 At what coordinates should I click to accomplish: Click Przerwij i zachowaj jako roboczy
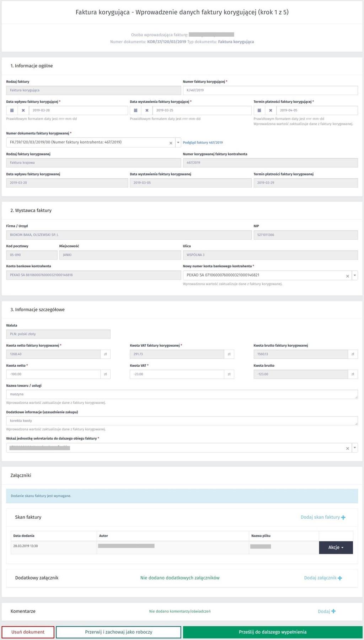(118, 632)
